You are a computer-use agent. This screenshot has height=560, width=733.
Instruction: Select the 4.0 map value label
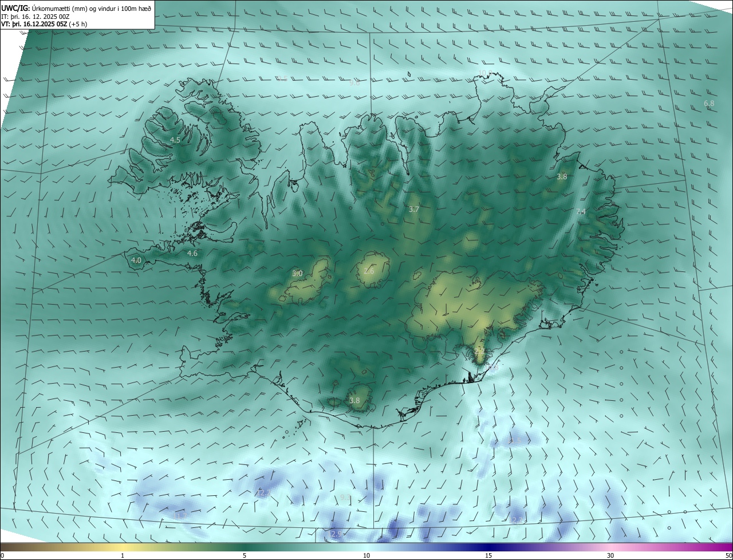[136, 260]
